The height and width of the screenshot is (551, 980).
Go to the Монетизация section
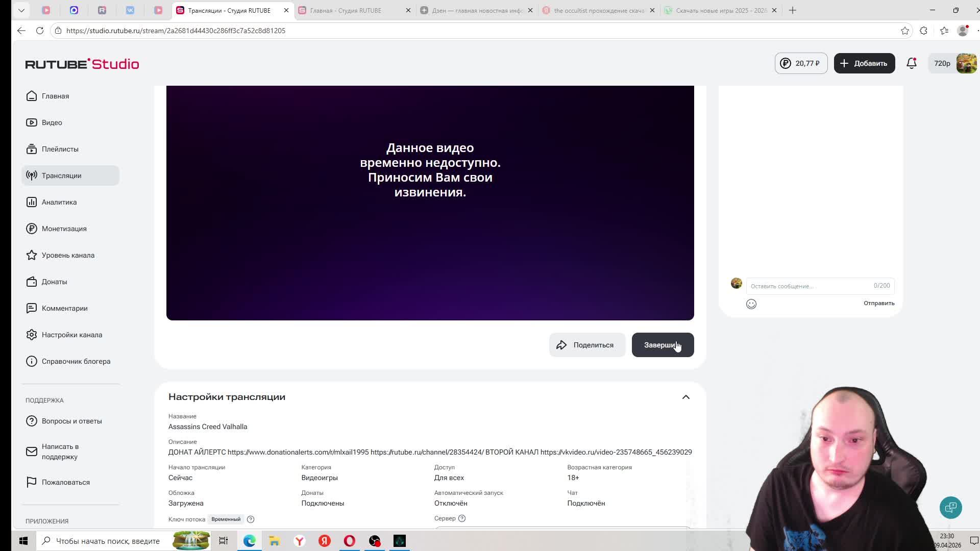[64, 229]
